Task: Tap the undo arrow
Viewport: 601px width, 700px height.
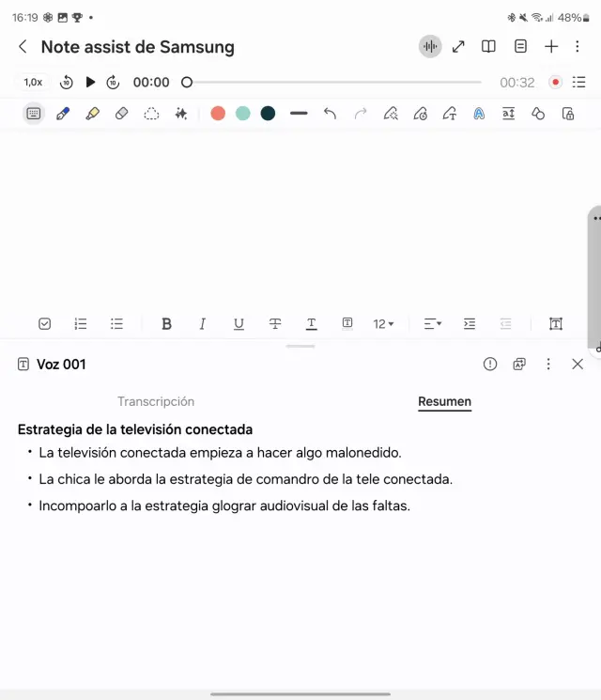Action: (330, 114)
